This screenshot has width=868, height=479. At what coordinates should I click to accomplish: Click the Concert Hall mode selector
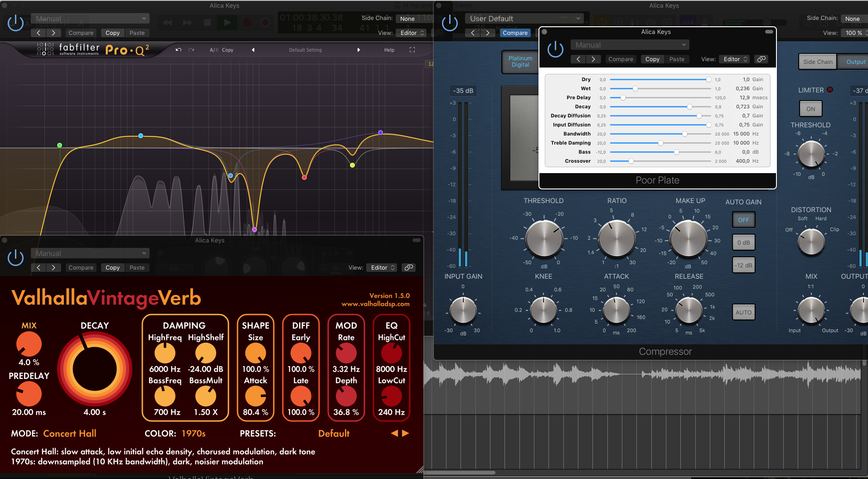69,434
